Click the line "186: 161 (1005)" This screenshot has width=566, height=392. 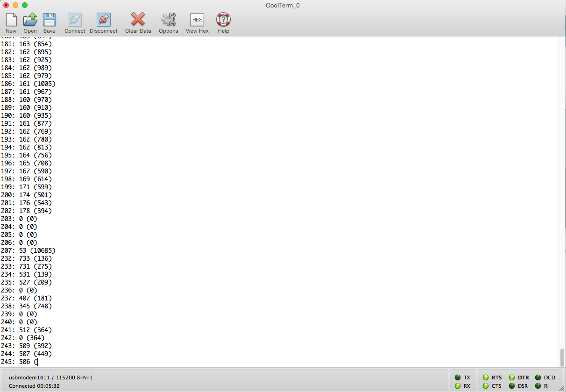click(28, 84)
